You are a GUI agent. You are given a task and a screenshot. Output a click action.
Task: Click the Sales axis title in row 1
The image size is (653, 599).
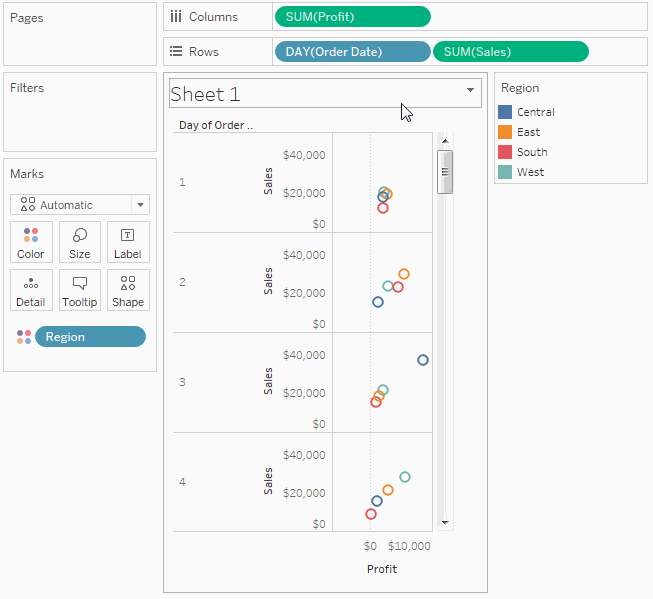(x=268, y=182)
